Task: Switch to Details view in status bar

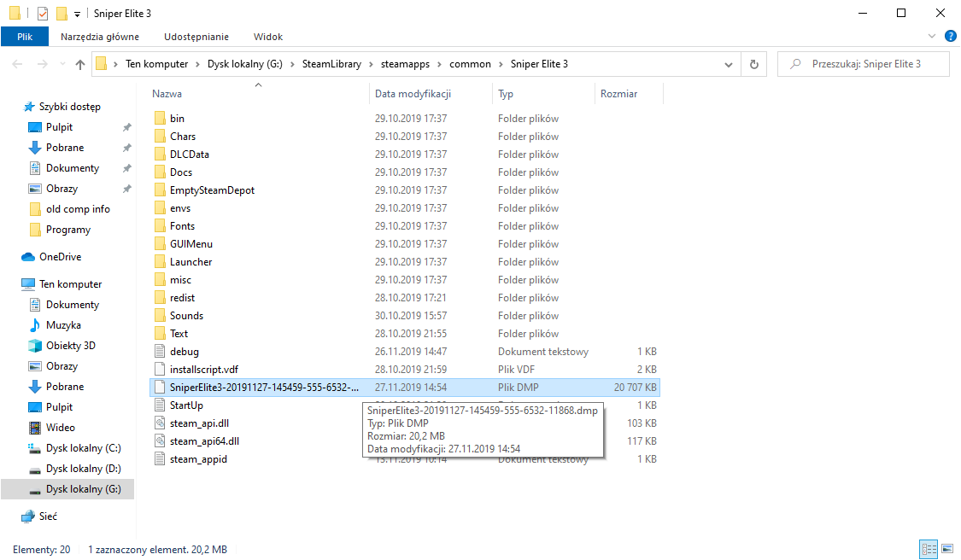Action: point(929,549)
